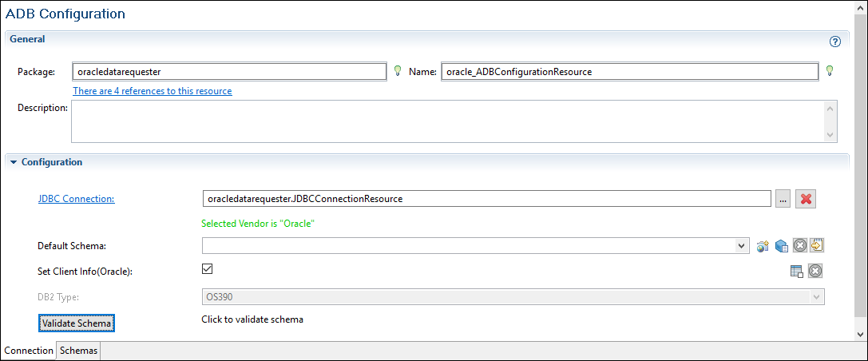Click the lightbulb icon beside Package field
Viewport: 868px width, 361px height.
tap(398, 71)
